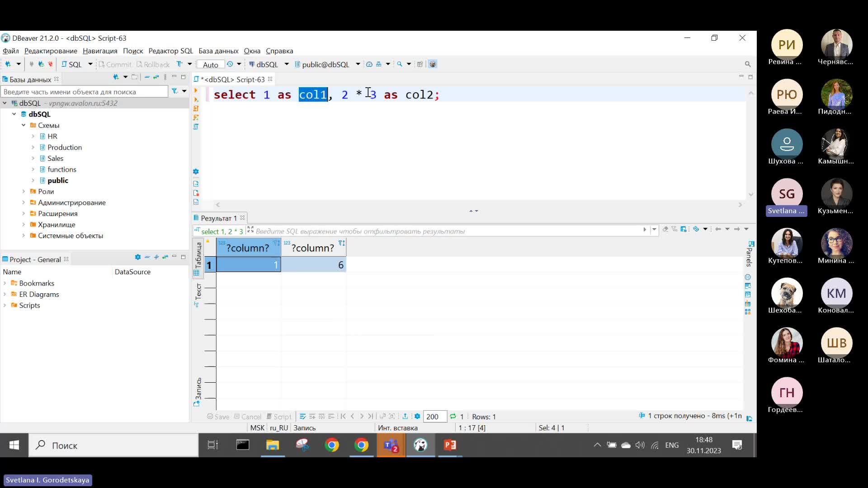Expand the Sales schema
The height and width of the screenshot is (488, 868).
[33, 158]
